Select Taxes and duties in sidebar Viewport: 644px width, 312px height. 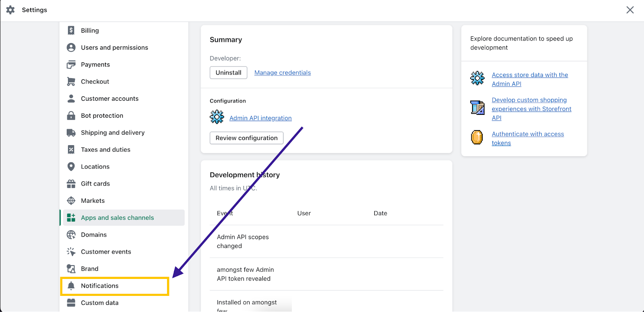[105, 150]
